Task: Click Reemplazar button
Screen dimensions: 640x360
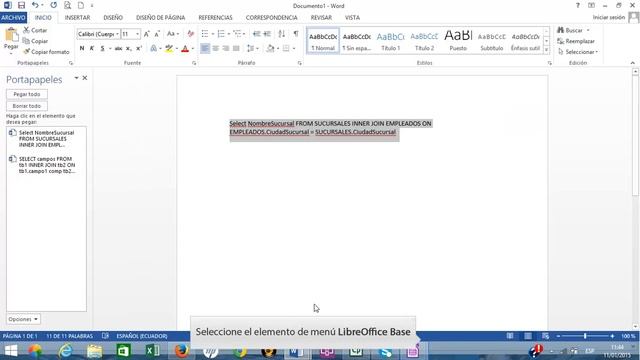Action: point(576,41)
